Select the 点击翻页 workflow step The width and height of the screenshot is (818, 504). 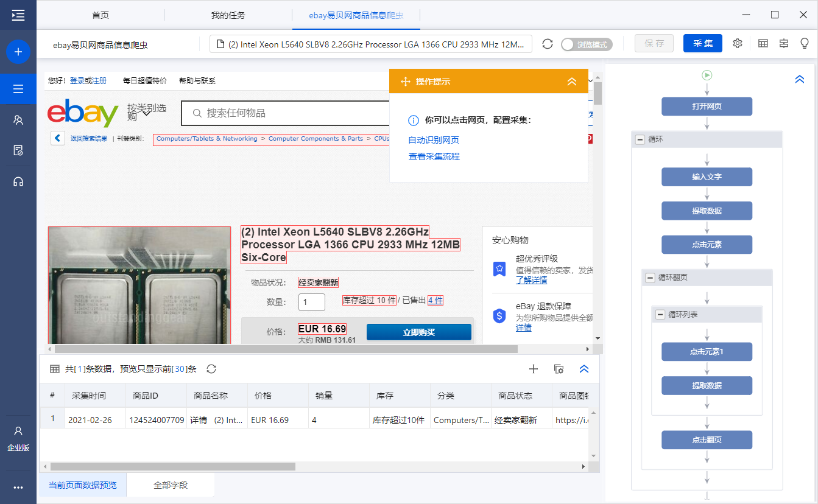[707, 439]
